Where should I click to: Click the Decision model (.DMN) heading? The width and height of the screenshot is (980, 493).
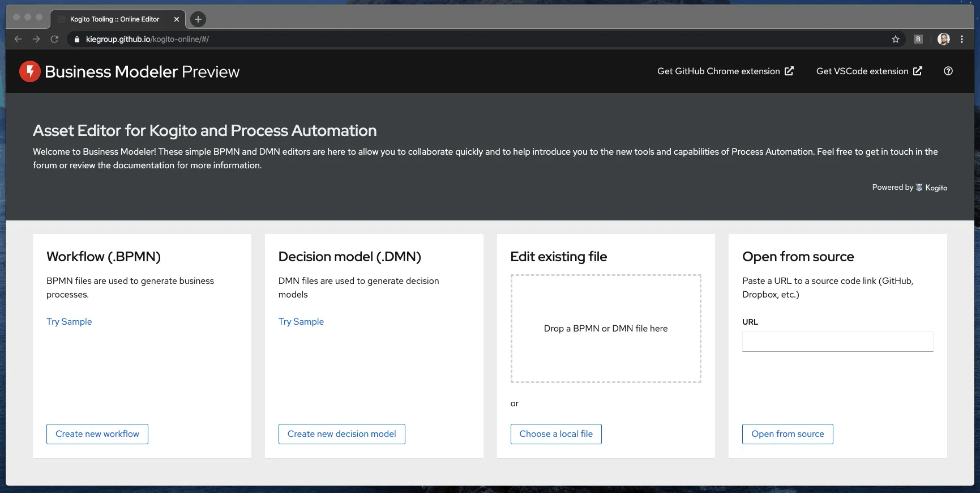click(x=350, y=257)
